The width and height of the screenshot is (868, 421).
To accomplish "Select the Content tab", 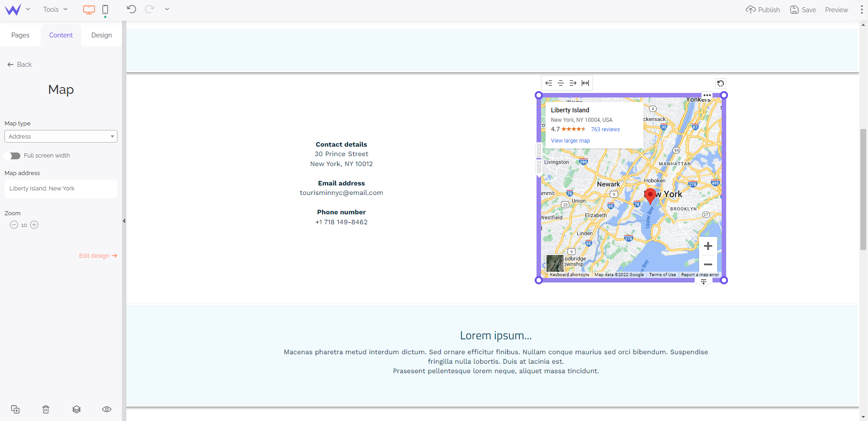I will click(61, 35).
